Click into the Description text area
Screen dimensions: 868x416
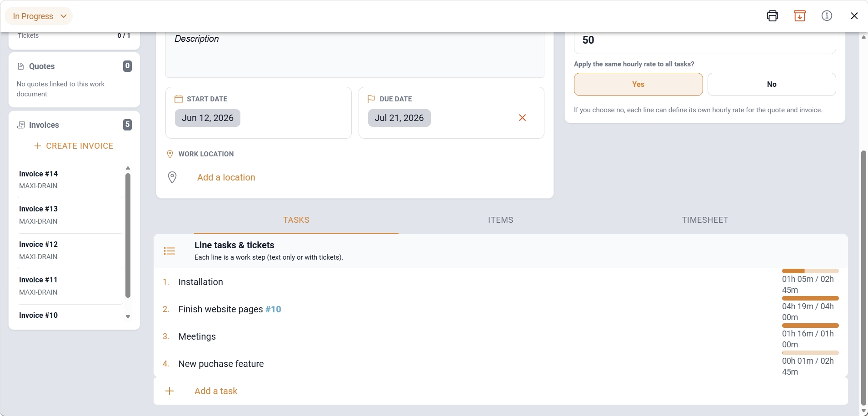pyautogui.click(x=355, y=55)
